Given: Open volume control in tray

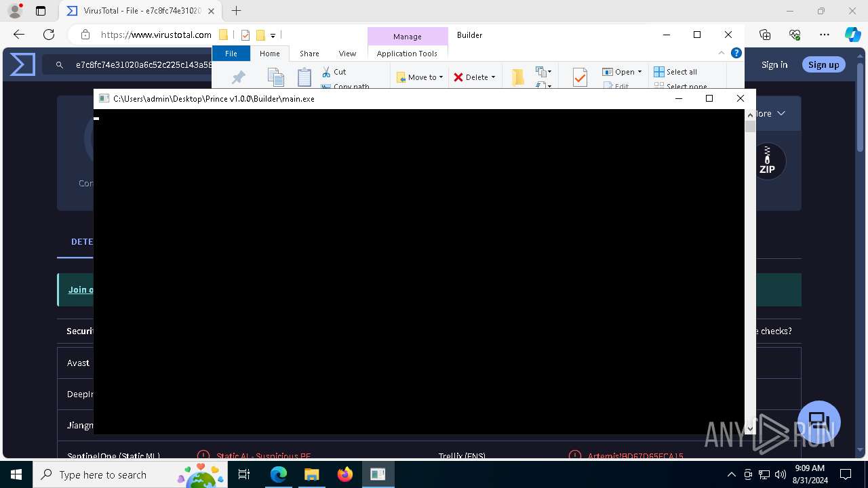Looking at the screenshot, I should coord(780,474).
